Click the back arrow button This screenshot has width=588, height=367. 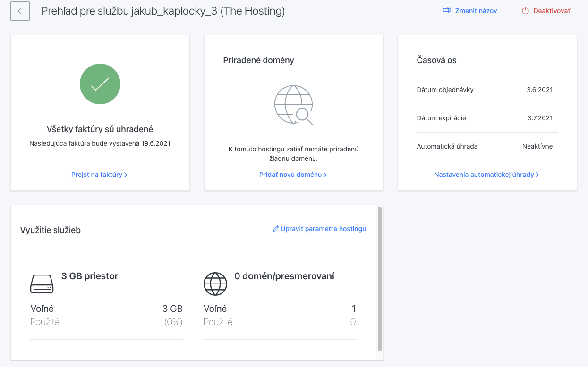(x=20, y=11)
